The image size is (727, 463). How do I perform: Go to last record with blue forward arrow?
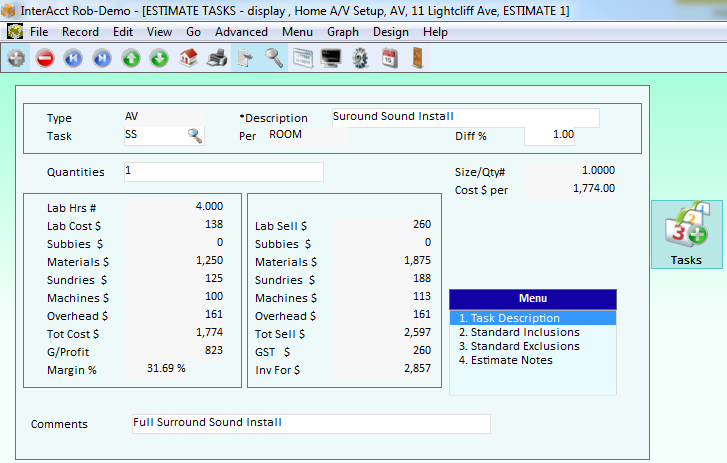(102, 58)
